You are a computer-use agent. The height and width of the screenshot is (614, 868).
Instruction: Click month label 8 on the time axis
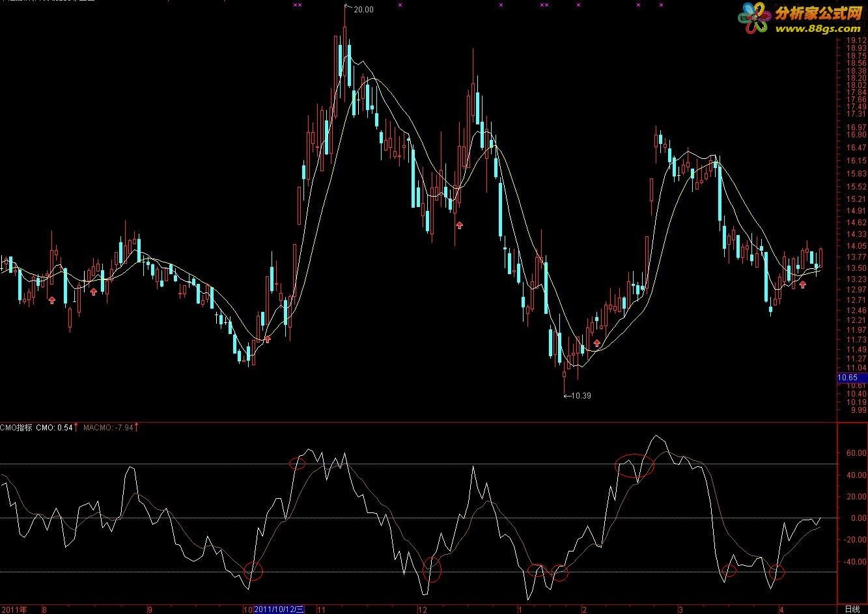point(44,610)
